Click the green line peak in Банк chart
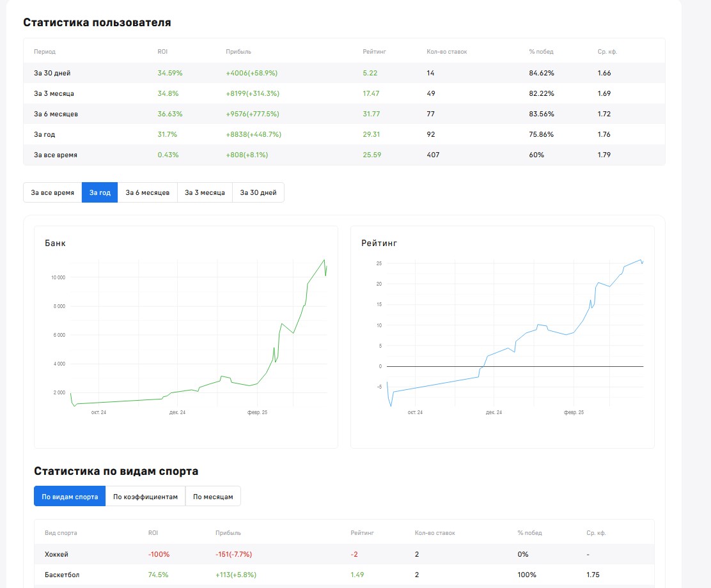This screenshot has height=588, width=711. 324,260
